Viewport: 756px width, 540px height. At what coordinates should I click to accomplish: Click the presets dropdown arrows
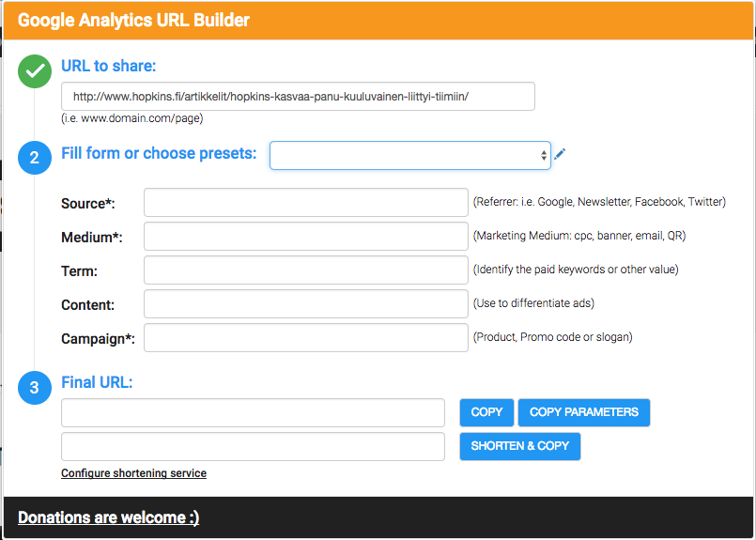coord(544,155)
